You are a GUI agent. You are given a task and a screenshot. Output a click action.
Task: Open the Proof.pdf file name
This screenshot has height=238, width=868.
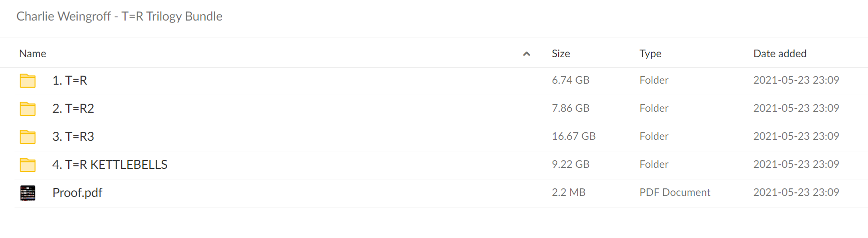77,192
